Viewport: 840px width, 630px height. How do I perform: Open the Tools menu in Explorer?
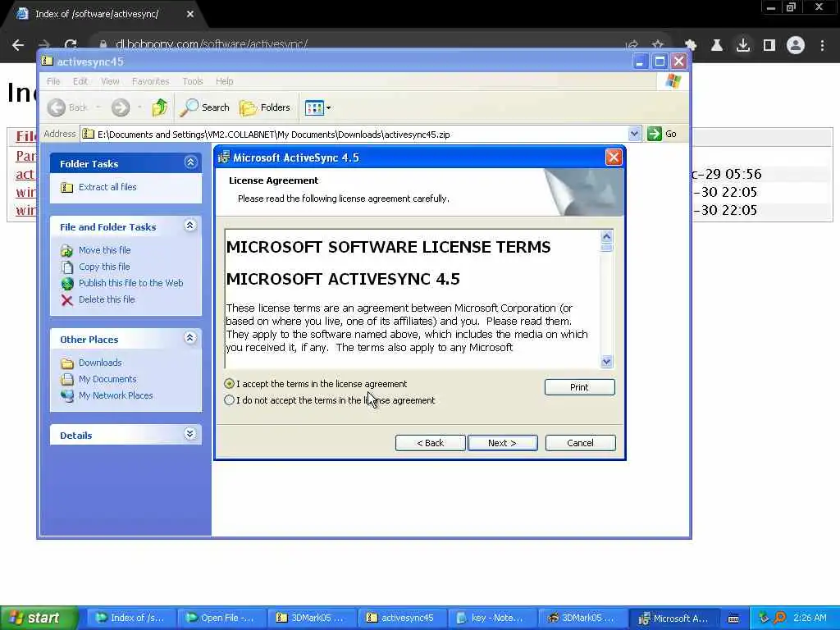tap(192, 81)
